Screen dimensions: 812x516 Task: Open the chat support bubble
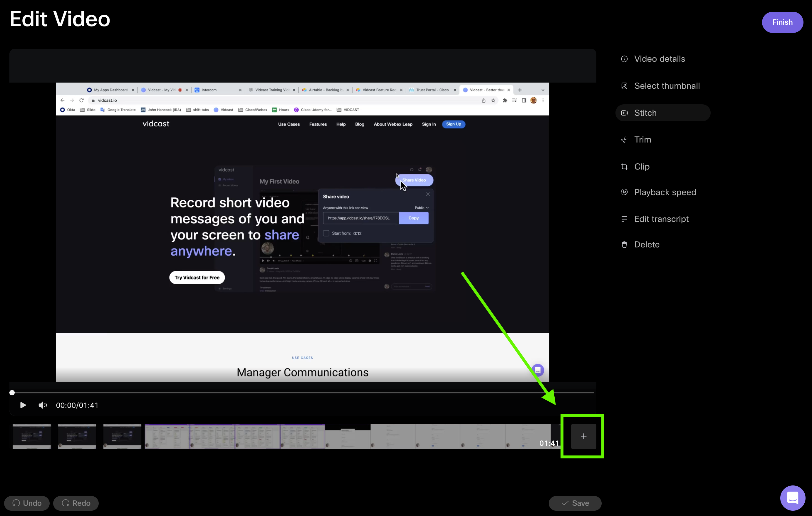pyautogui.click(x=793, y=498)
